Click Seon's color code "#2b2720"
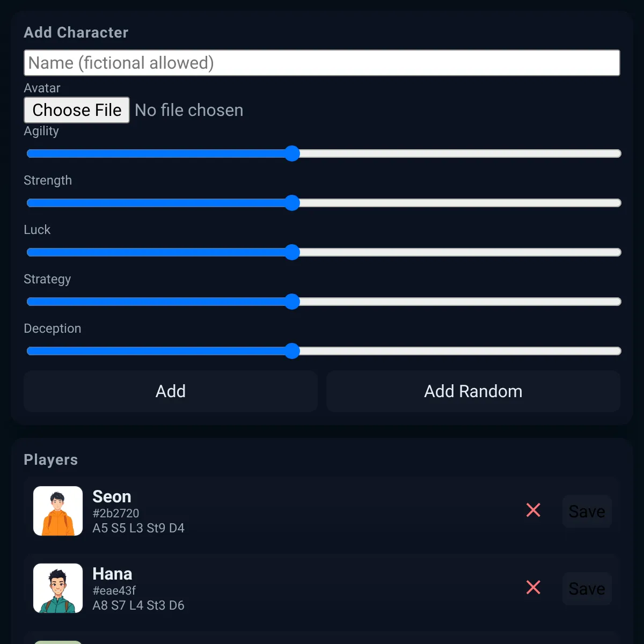Viewport: 644px width, 644px height. (x=116, y=513)
